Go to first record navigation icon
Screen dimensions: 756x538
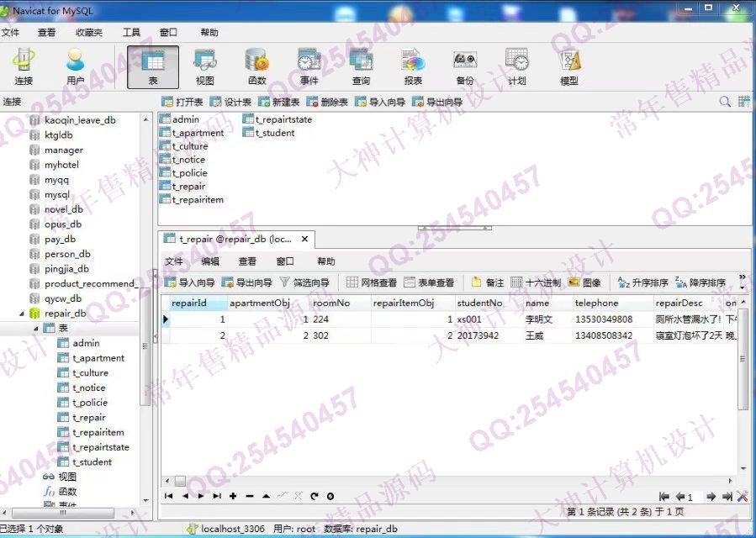(x=169, y=496)
